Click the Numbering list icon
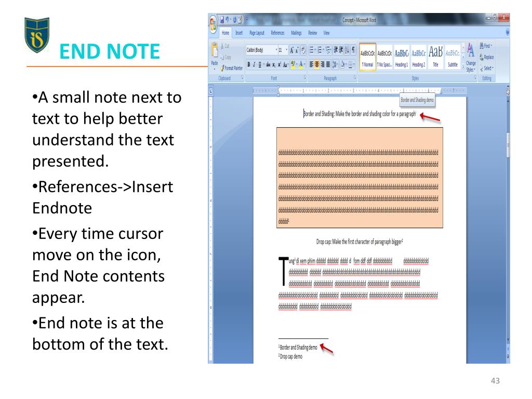Screen dimensions: 532x399 tap(320, 50)
